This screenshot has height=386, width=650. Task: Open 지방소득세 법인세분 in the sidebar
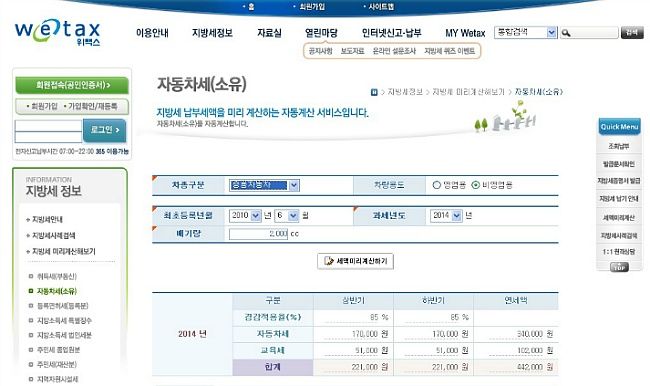coord(64,335)
